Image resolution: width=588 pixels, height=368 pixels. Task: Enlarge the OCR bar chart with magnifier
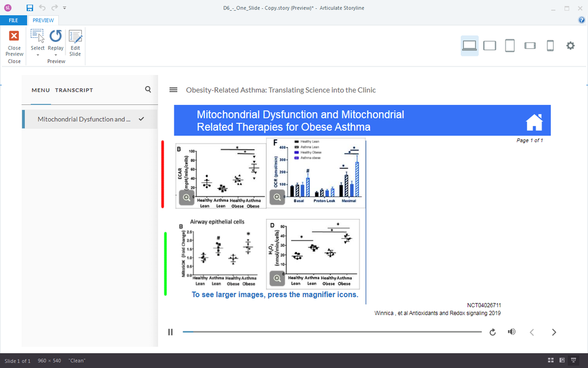coord(277,197)
